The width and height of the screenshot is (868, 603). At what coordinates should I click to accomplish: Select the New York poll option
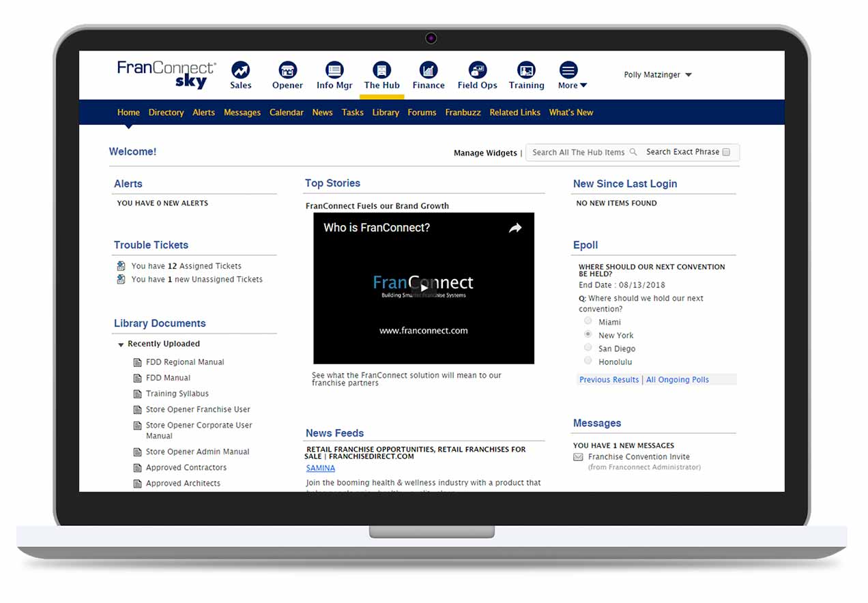pyautogui.click(x=588, y=334)
